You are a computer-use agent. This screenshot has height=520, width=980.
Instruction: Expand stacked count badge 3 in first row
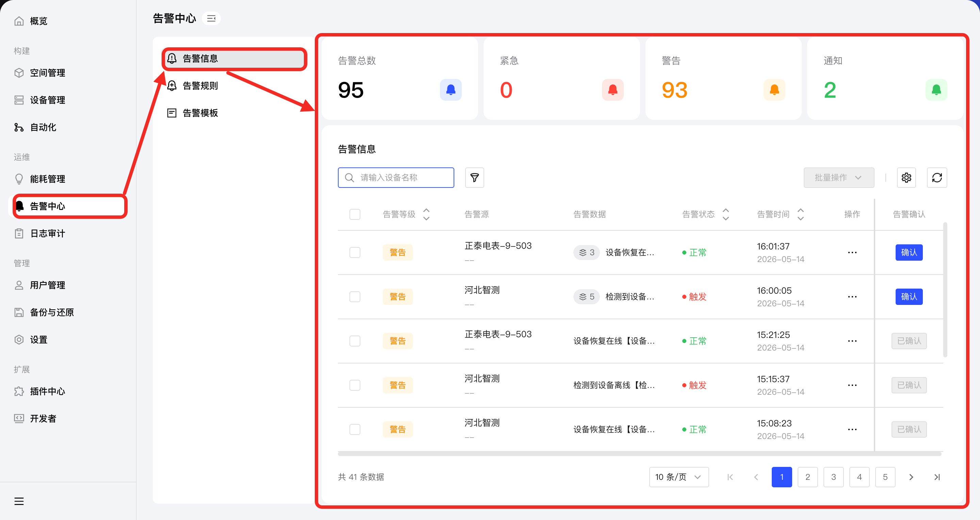tap(586, 253)
